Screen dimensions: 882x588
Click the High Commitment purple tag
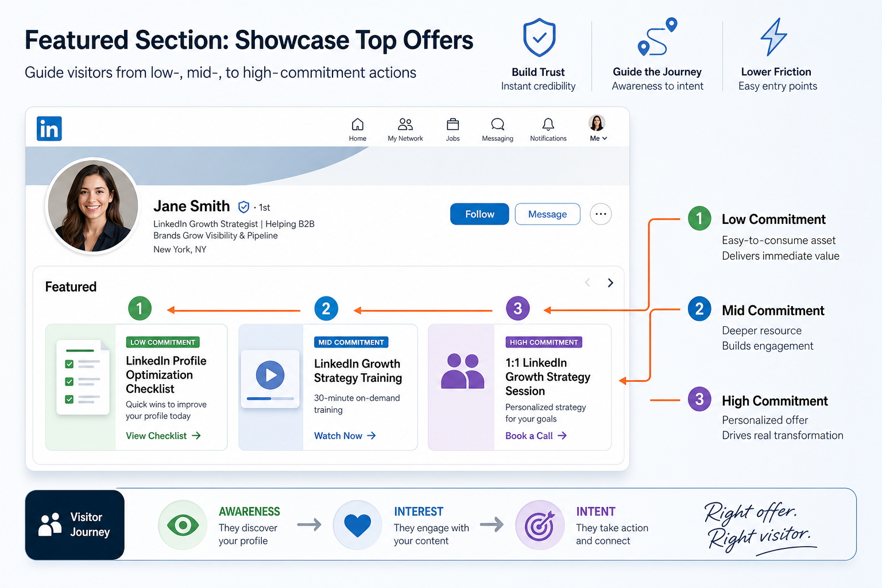tap(544, 342)
